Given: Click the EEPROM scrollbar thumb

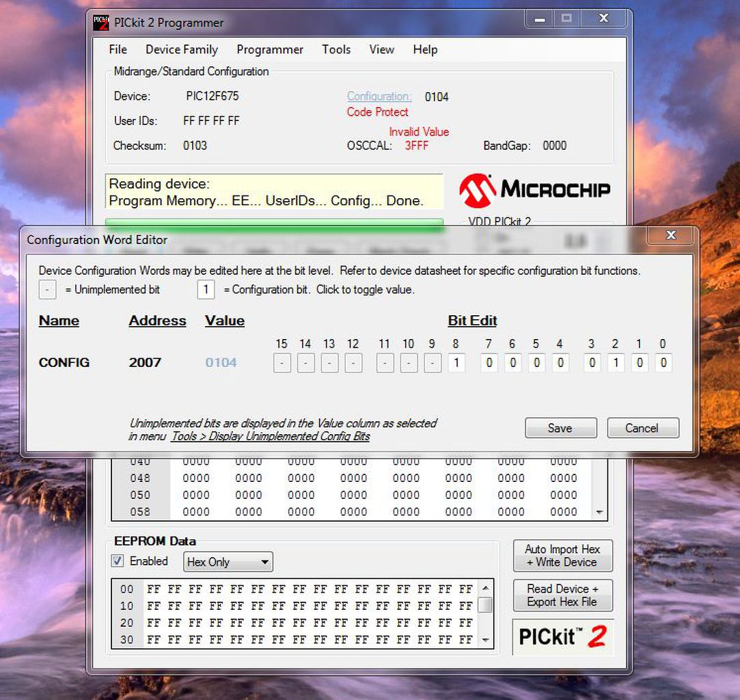Looking at the screenshot, I should (485, 605).
